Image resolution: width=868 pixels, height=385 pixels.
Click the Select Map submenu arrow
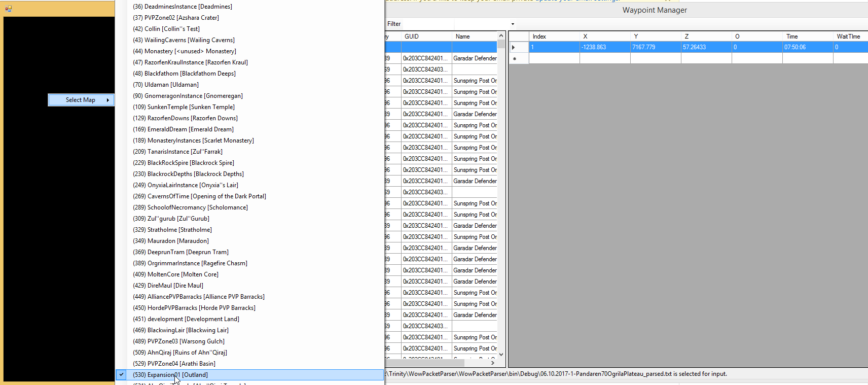pos(108,100)
